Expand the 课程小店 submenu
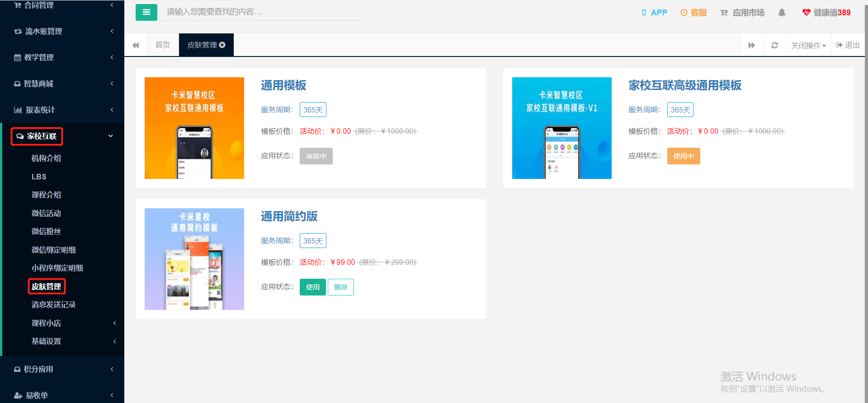Viewport: 868px width, 403px height. [62, 323]
